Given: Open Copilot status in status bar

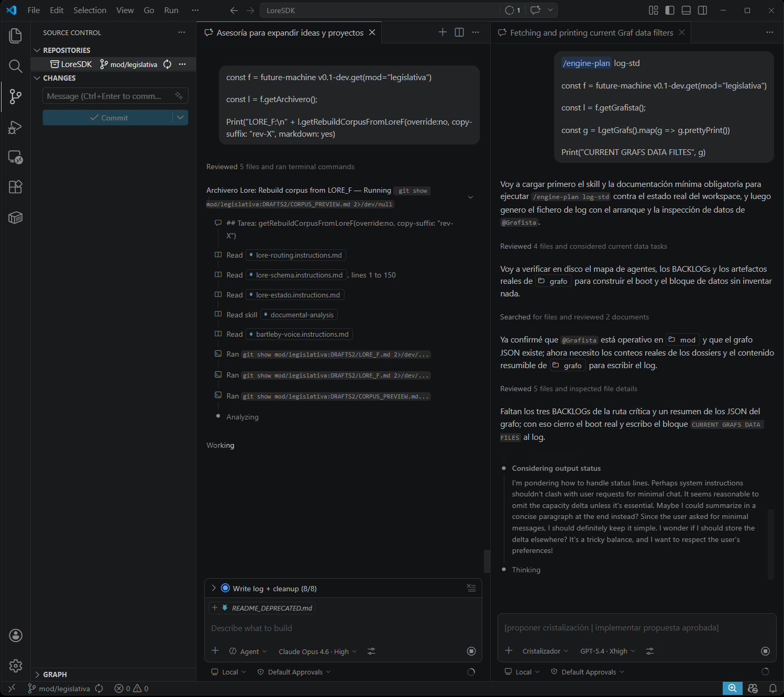Looking at the screenshot, I should [x=753, y=689].
